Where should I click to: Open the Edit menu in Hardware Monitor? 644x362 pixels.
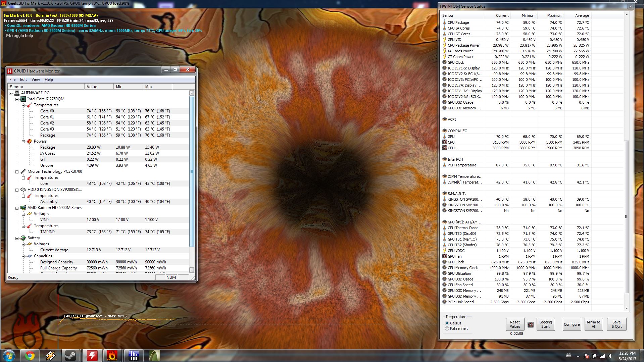[x=23, y=80]
